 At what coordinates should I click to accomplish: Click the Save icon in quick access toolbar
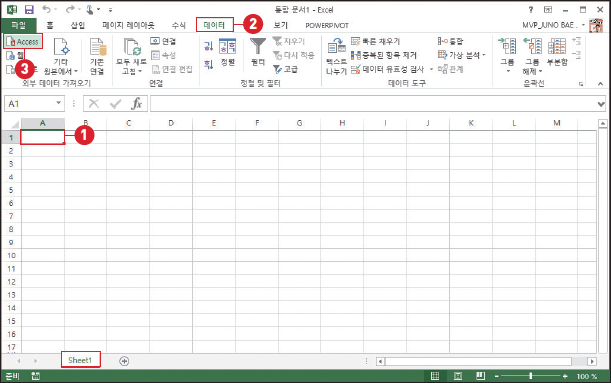(29, 9)
